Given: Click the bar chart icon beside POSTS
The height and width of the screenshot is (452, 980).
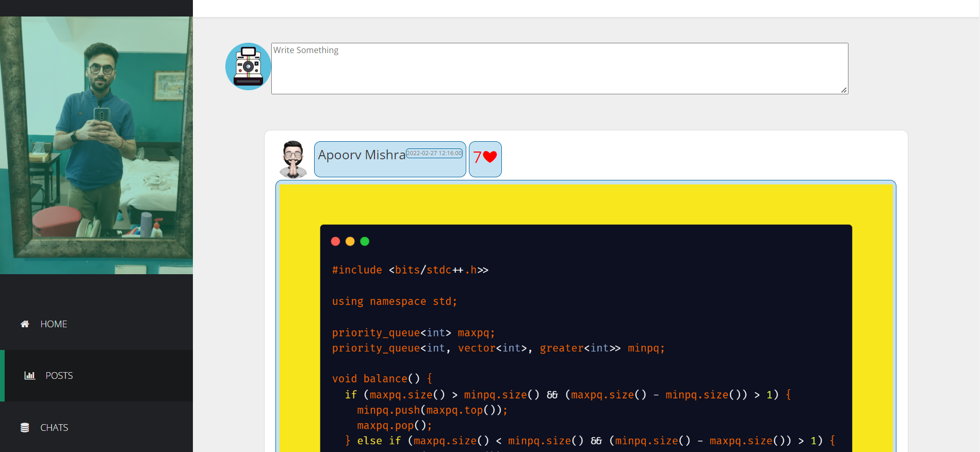Looking at the screenshot, I should click(x=30, y=376).
